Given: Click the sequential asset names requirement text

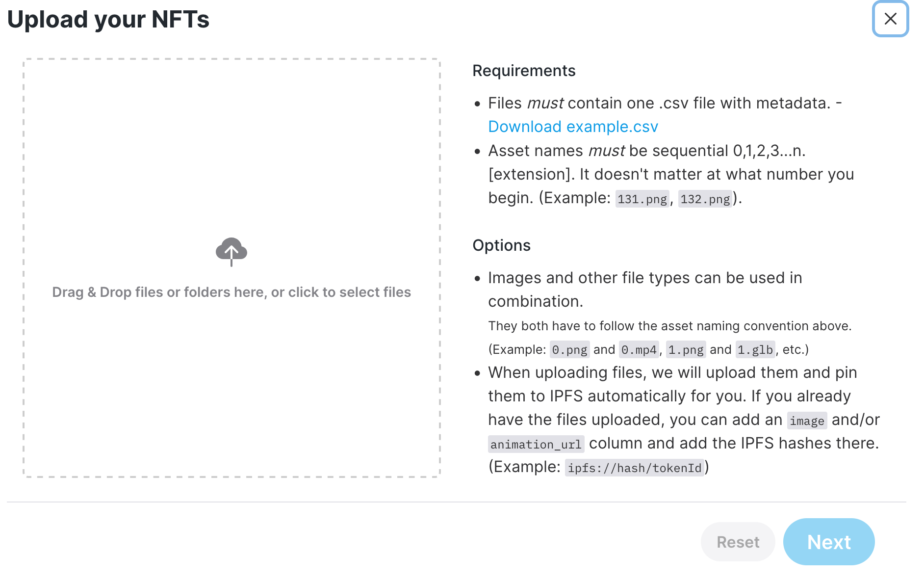Looking at the screenshot, I should (671, 174).
